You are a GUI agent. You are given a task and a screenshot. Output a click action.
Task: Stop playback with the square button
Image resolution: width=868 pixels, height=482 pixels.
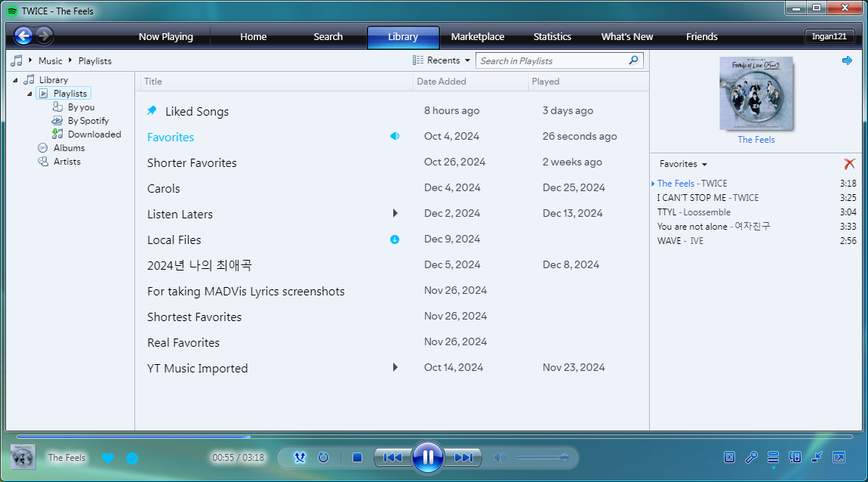357,458
